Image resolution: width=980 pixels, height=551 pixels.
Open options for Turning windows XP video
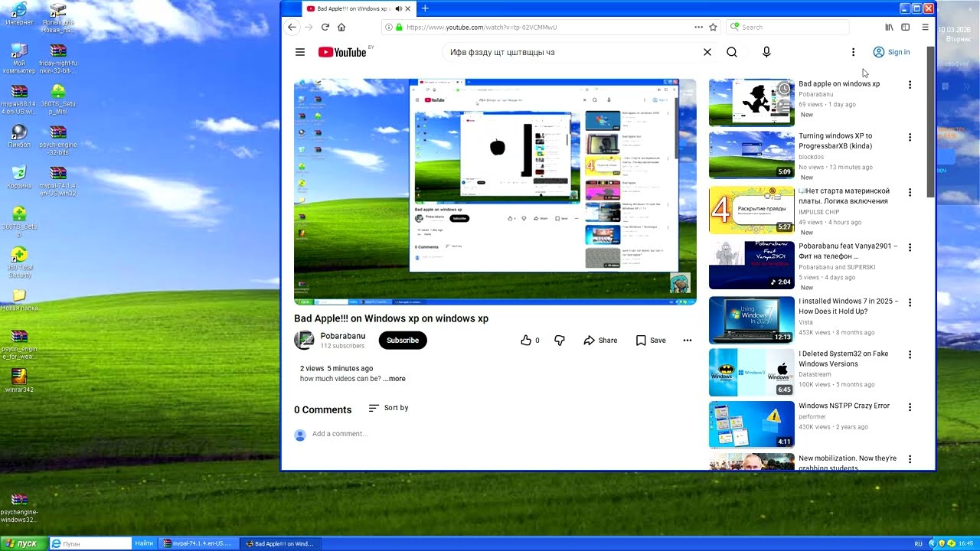point(910,138)
